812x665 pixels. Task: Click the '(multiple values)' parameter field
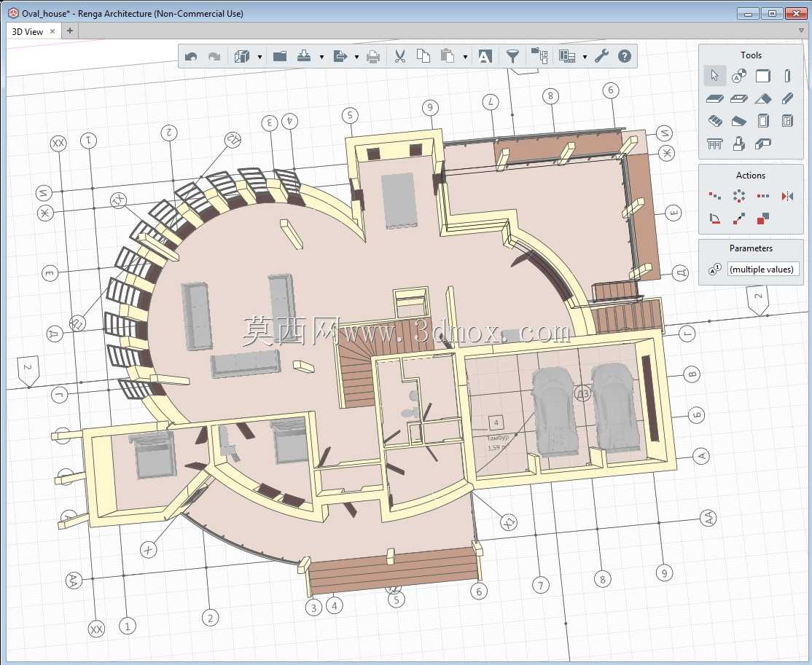763,269
